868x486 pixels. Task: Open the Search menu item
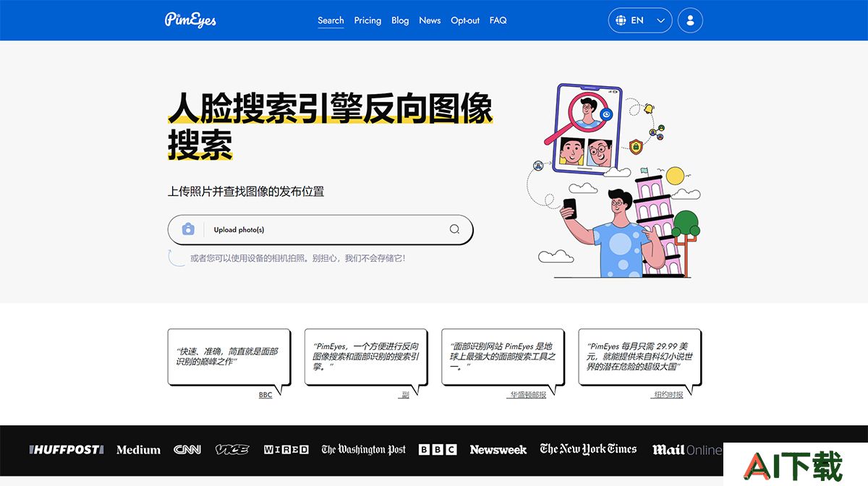click(x=331, y=20)
